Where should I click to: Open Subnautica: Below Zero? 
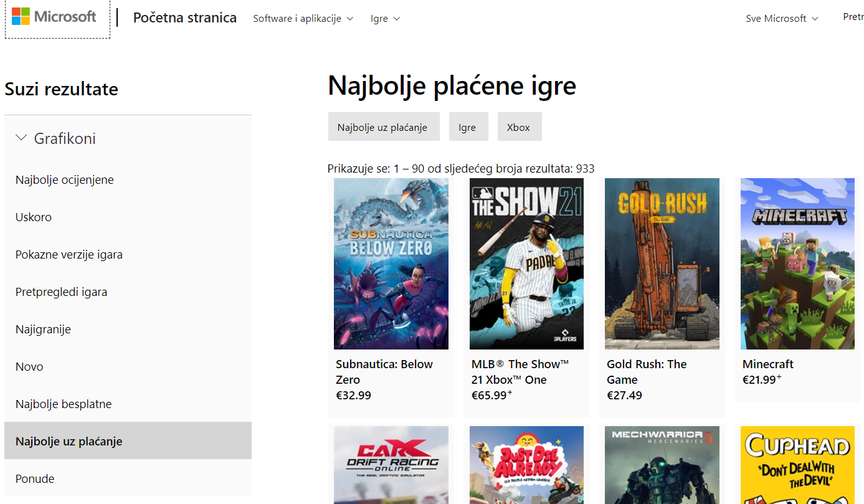pos(391,263)
